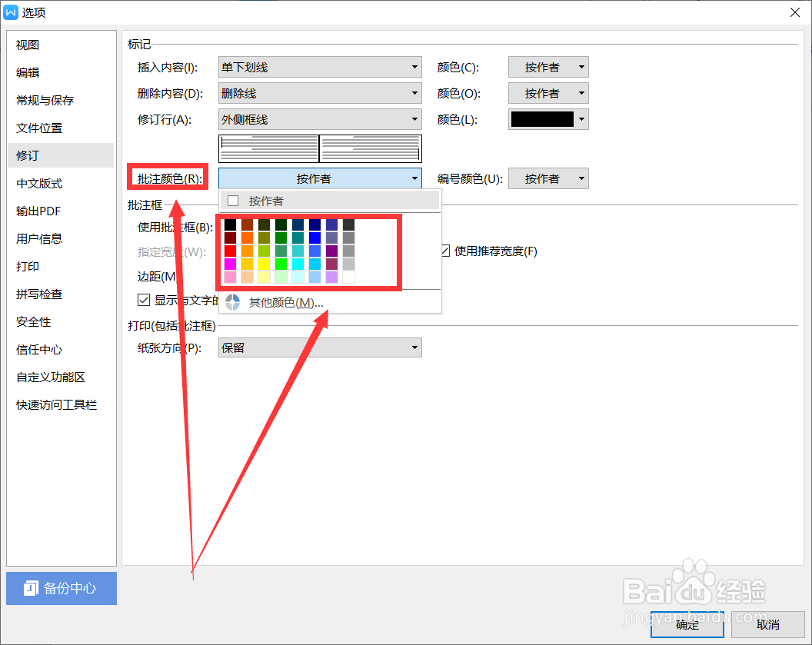812x645 pixels.
Task: Choose the pure blue swatch
Action: coord(314,238)
